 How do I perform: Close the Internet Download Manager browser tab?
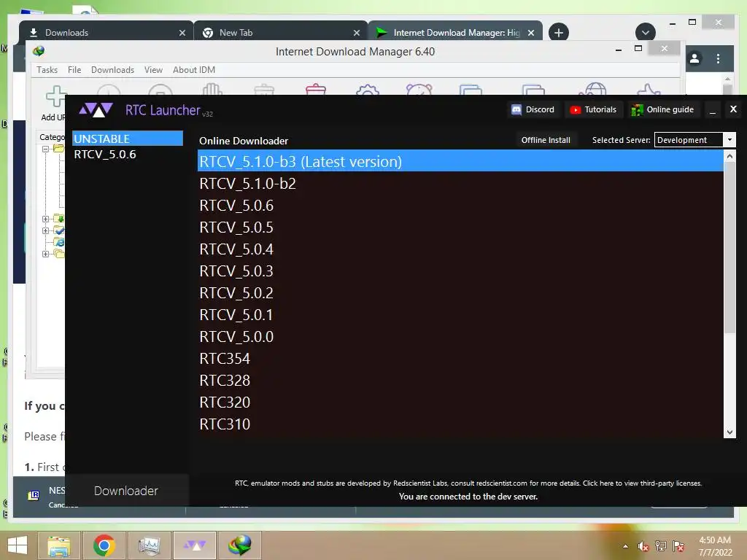coord(531,33)
